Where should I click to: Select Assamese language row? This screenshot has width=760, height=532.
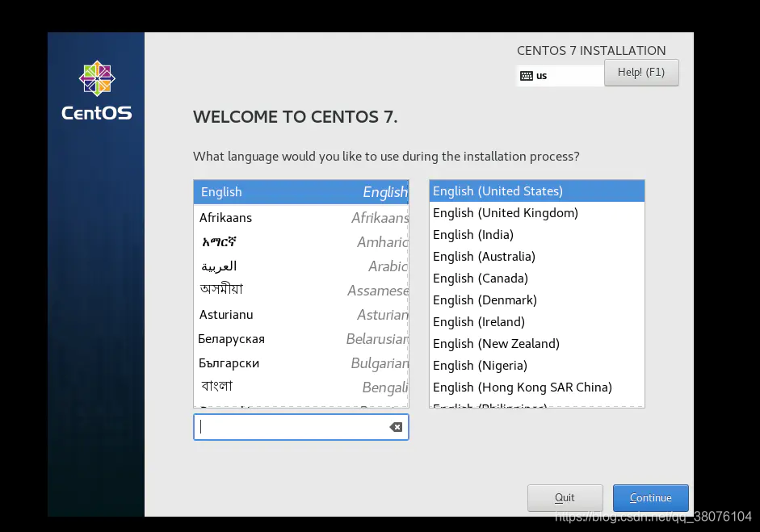click(301, 291)
